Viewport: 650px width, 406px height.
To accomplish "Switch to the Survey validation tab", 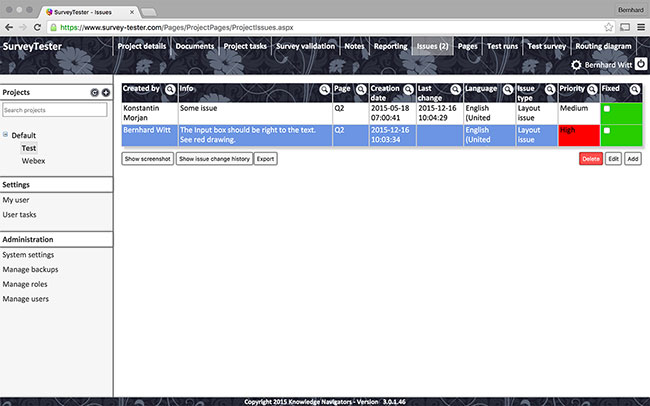I will point(307,46).
